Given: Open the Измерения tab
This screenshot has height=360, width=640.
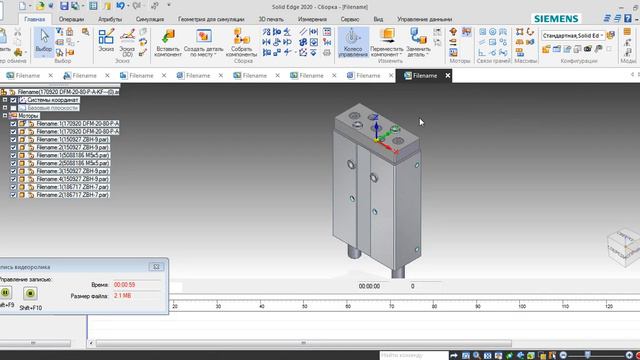Looking at the screenshot, I should click(x=312, y=19).
